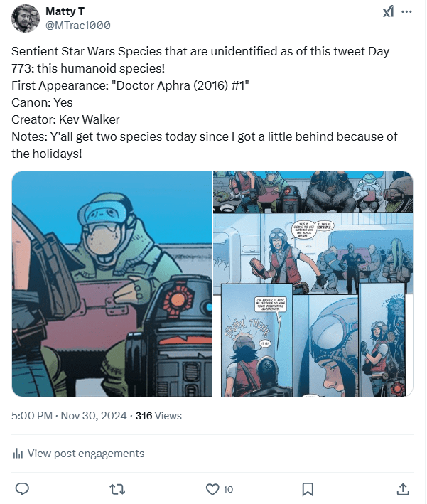
Task: Open the @MTrac1000 handle link
Action: 77,26
